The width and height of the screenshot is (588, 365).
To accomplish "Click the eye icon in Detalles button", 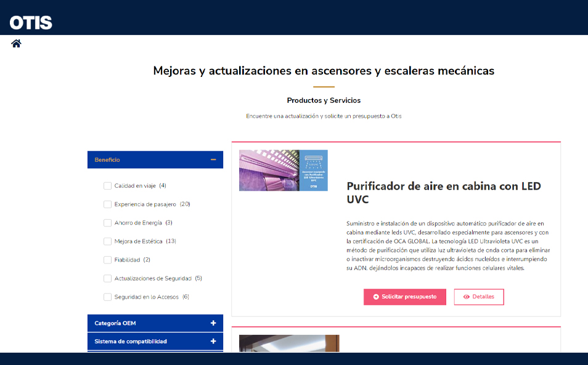I will pyautogui.click(x=467, y=297).
